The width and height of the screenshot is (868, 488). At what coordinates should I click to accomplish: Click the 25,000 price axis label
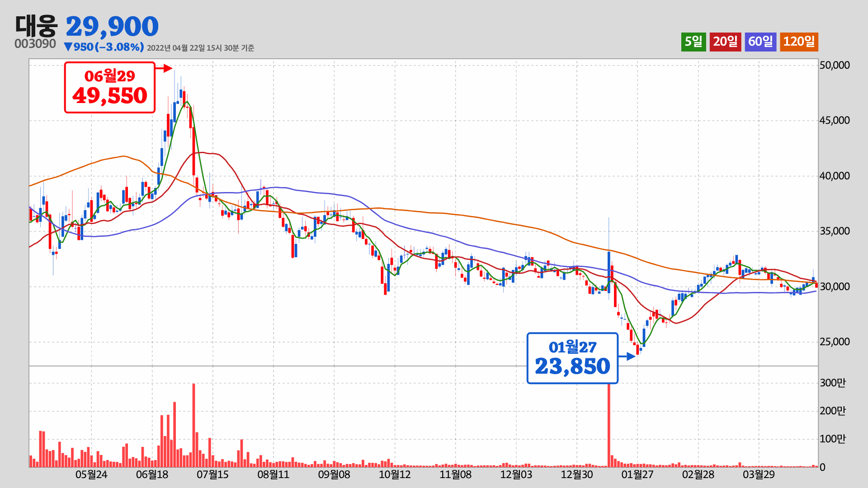(835, 342)
